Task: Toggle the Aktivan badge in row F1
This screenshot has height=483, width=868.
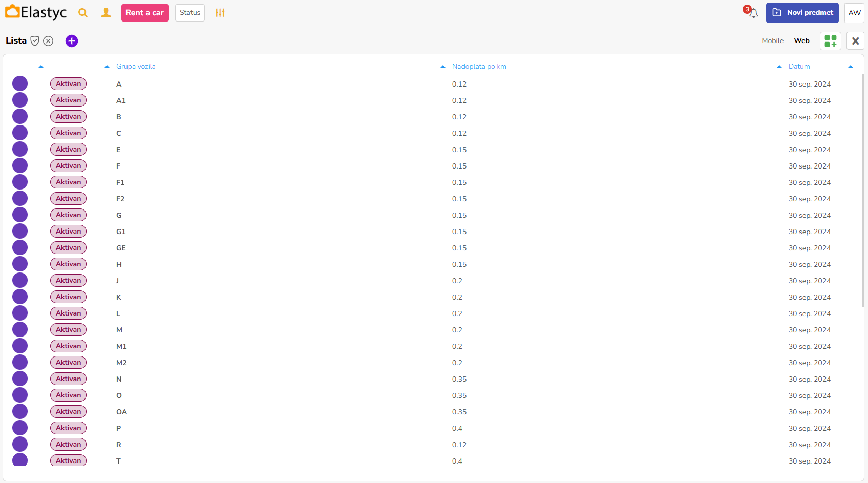Action: pyautogui.click(x=68, y=182)
